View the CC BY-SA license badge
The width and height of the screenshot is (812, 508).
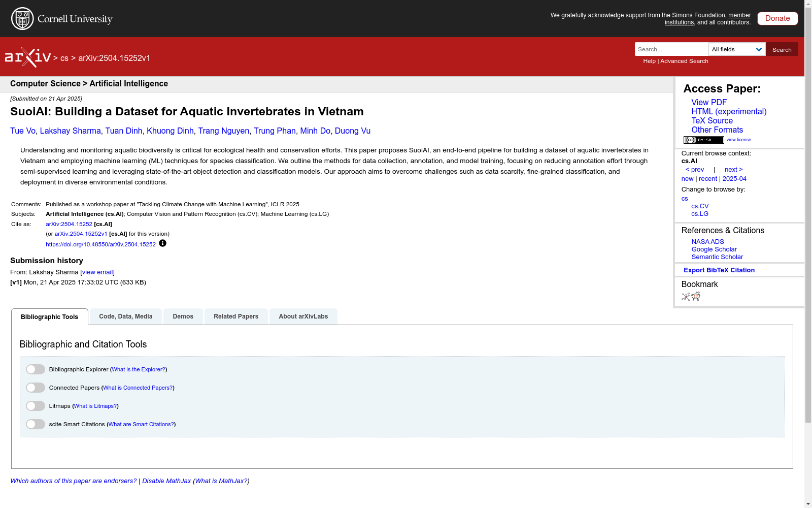coord(703,140)
